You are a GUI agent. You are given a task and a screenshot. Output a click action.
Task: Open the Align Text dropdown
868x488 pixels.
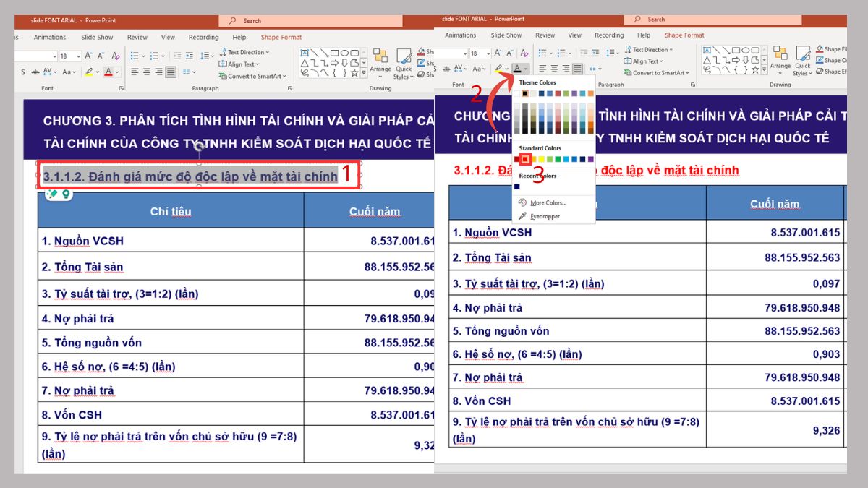(240, 64)
